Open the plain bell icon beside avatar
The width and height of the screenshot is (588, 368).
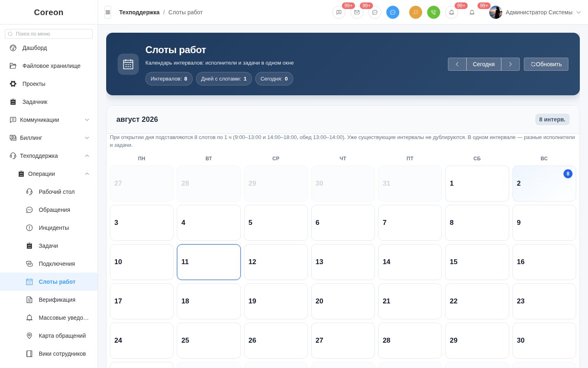click(472, 12)
